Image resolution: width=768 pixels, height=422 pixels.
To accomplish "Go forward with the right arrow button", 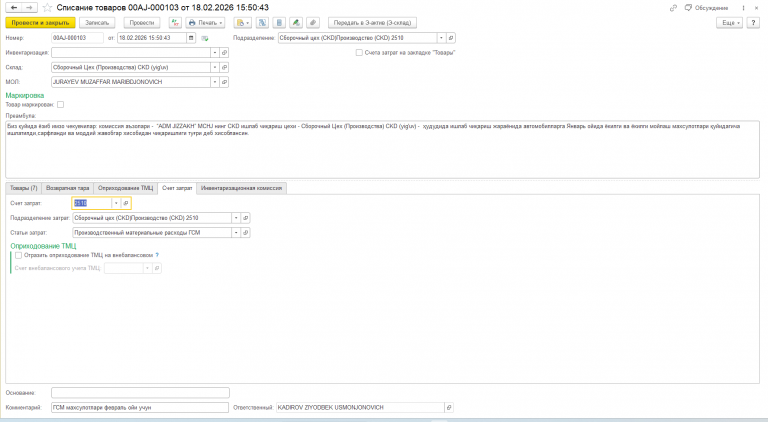I will click(30, 7).
